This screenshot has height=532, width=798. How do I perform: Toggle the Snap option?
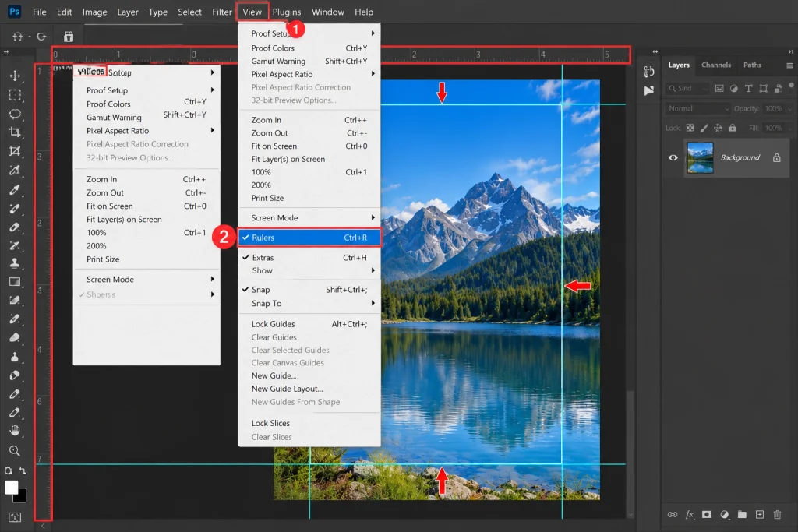309,290
